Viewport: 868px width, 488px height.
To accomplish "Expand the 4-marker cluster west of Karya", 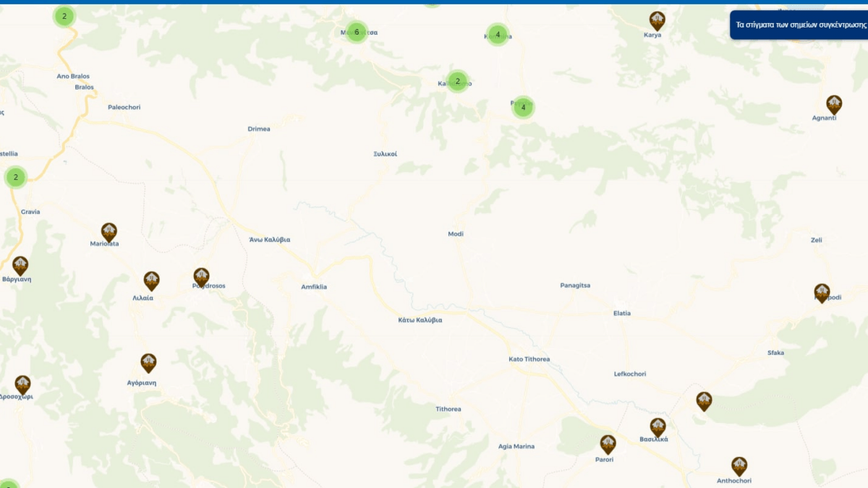I will [x=498, y=34].
